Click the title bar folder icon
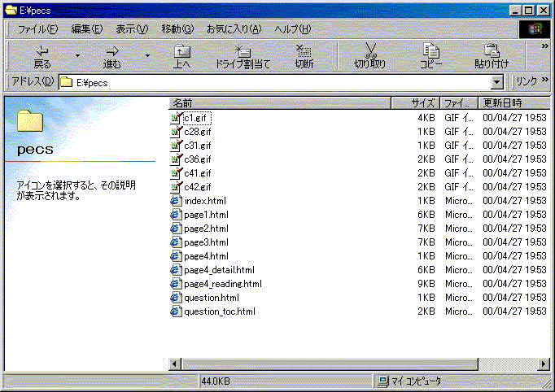Viewport: 555px width, 392px height. coord(11,11)
